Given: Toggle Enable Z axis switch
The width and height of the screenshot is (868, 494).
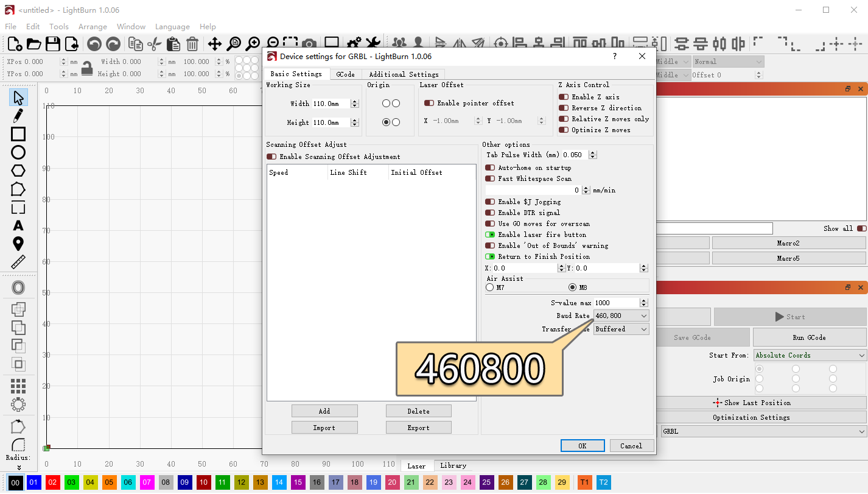Looking at the screenshot, I should pos(564,97).
